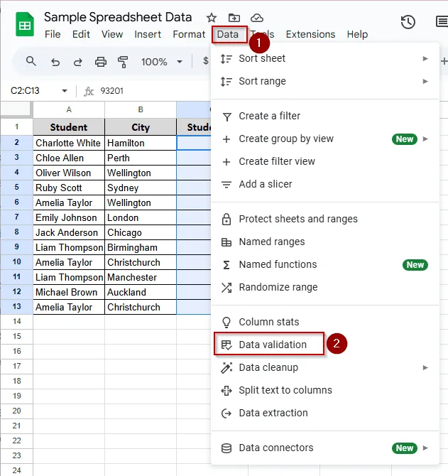Click the search menus magnifier icon
This screenshot has height=476, width=448.
tap(31, 62)
